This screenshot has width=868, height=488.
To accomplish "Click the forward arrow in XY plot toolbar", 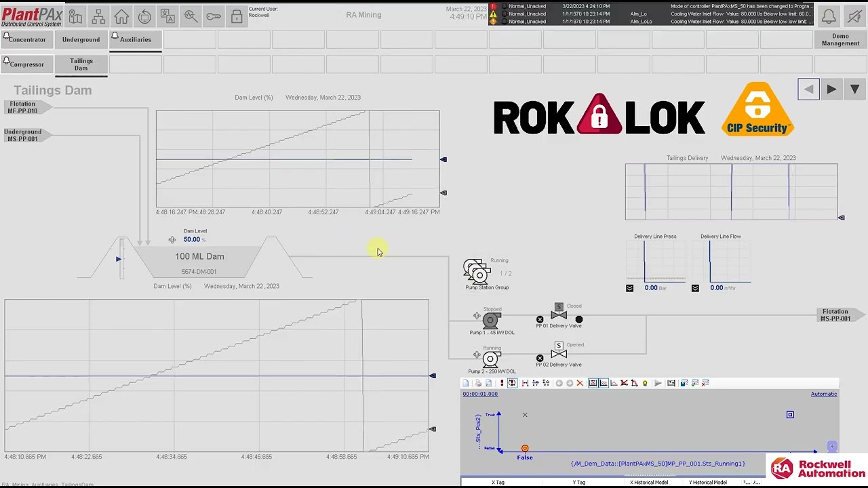I will point(570,383).
